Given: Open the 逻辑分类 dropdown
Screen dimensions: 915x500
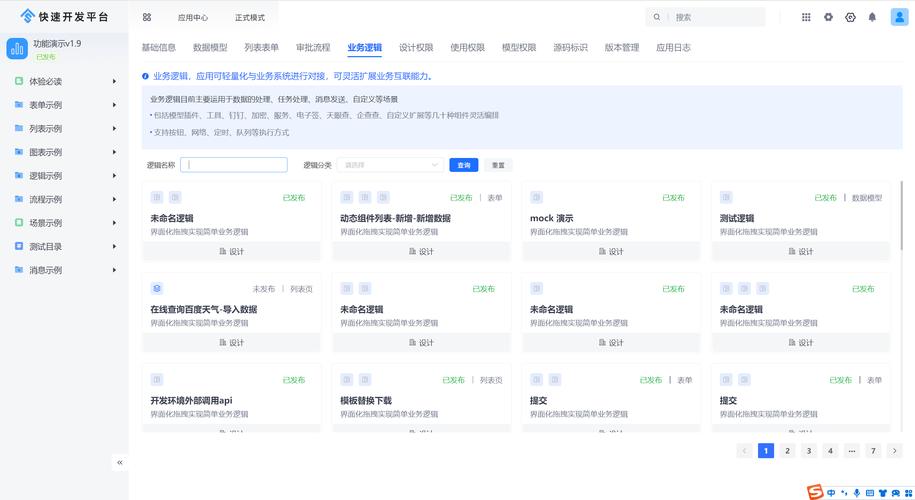Looking at the screenshot, I should coord(390,165).
